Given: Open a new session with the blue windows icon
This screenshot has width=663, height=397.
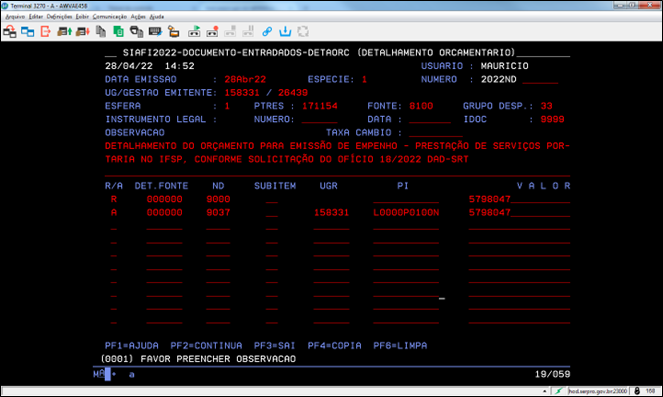Looking at the screenshot, I should coord(27,32).
